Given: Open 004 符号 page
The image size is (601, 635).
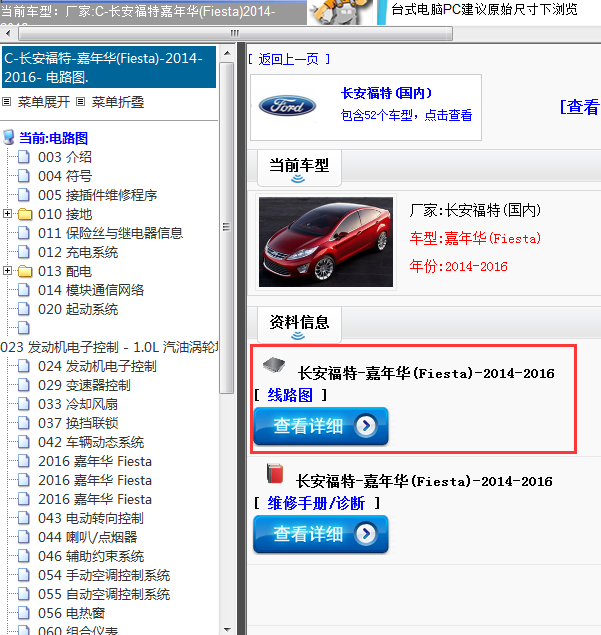Looking at the screenshot, I should pos(65,176).
